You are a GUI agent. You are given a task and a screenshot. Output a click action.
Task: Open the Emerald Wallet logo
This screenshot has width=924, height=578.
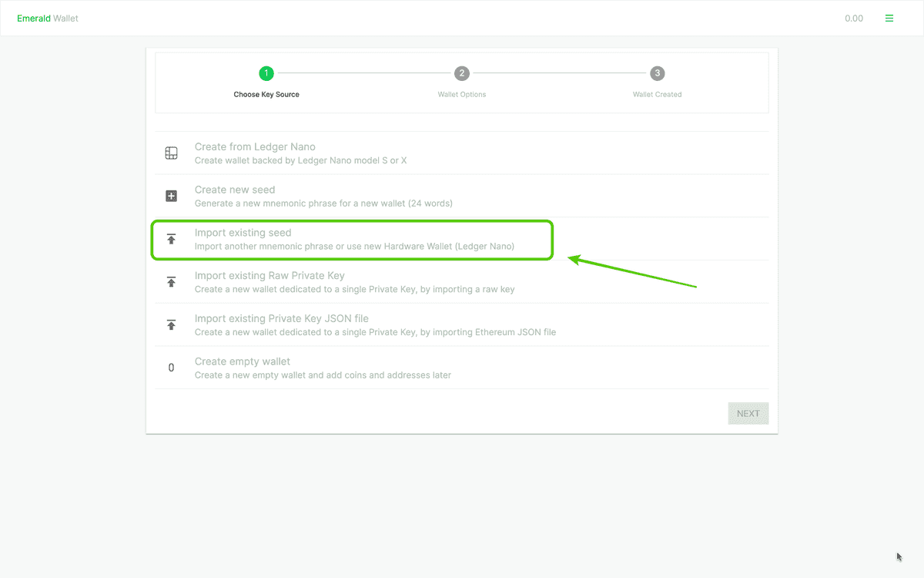(x=48, y=18)
